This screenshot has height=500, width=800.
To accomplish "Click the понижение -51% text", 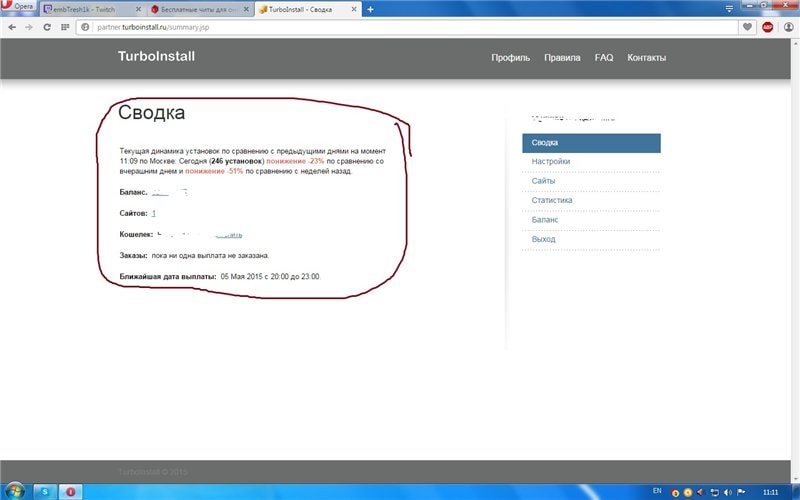I will click(x=214, y=171).
